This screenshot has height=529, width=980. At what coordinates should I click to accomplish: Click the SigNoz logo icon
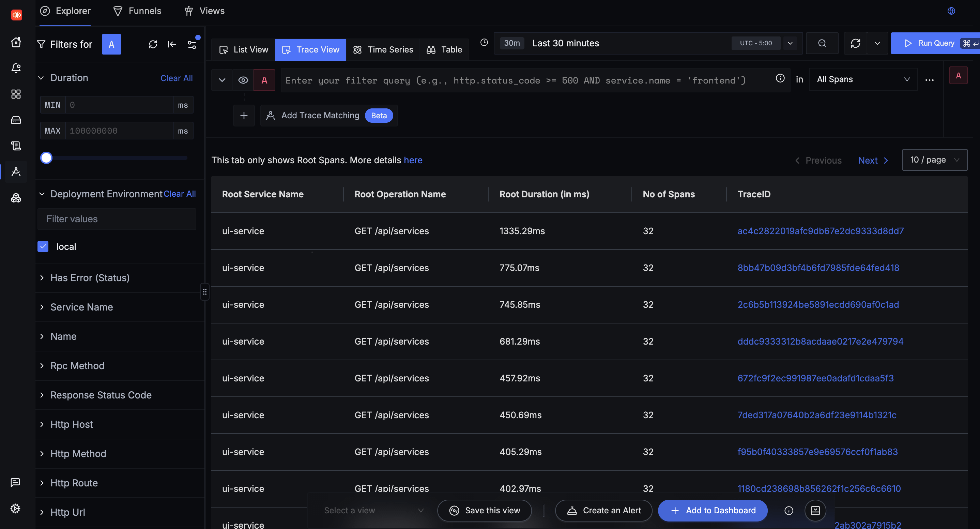tap(16, 15)
